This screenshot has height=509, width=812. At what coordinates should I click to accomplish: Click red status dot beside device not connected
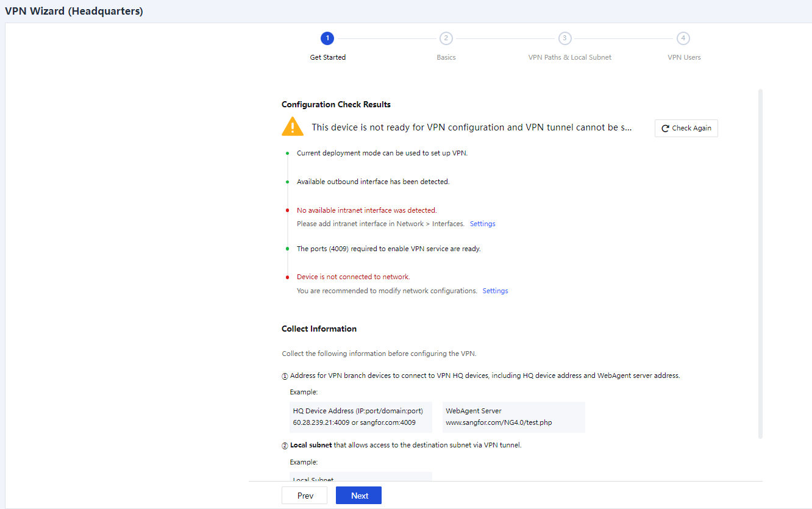[x=288, y=277]
